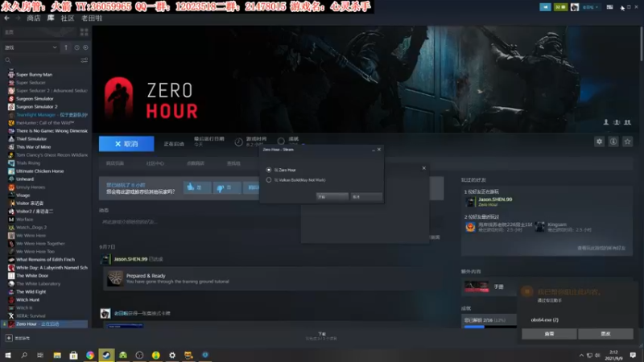Screen dimensions: 644x362
Task: Switch to Big Picture mode icon
Action: [x=610, y=7]
